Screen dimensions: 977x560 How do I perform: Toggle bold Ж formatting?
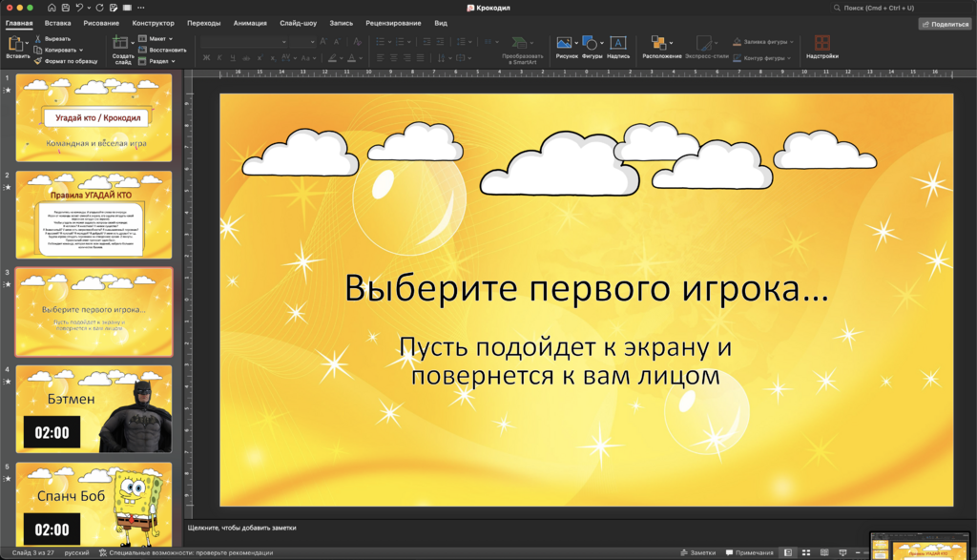[x=206, y=58]
